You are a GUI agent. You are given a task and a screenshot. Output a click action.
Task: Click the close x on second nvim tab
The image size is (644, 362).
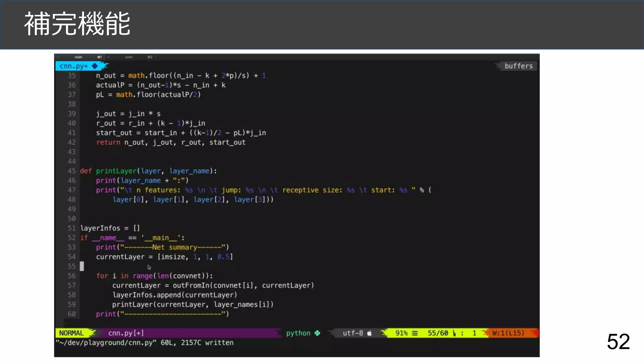108,57
